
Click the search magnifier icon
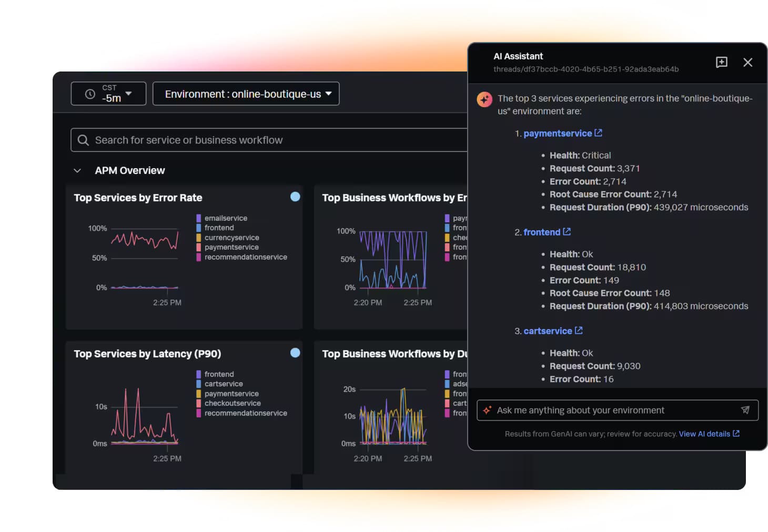click(83, 140)
